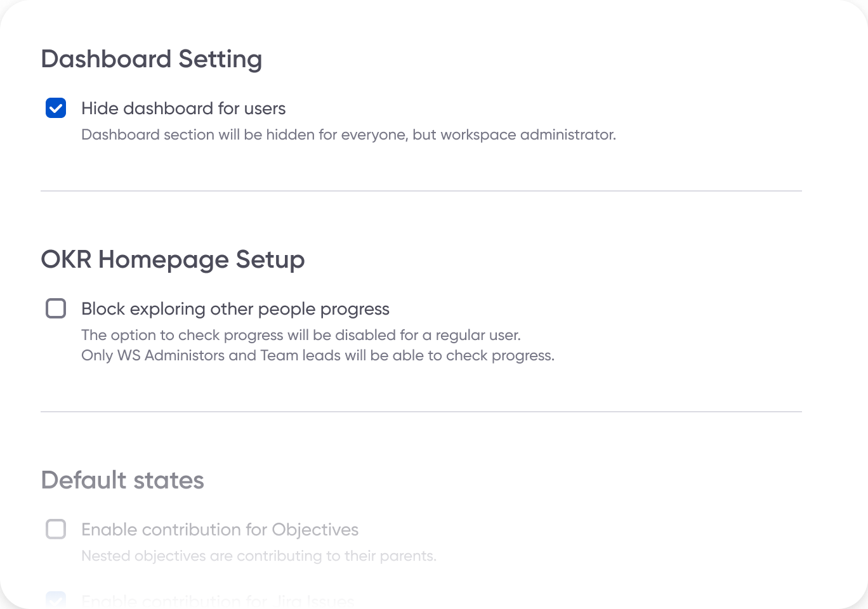The width and height of the screenshot is (868, 609).
Task: Click the divider below Dashboard Setting section
Action: [421, 192]
